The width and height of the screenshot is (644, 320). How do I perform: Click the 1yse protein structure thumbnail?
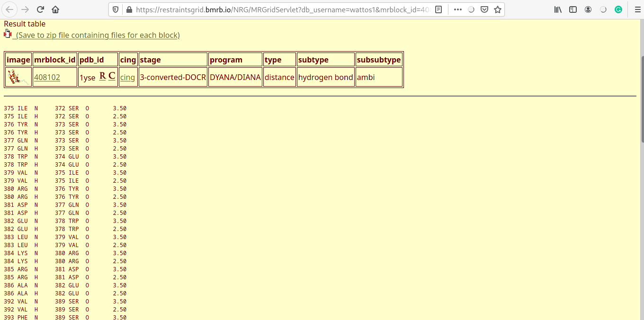(x=18, y=77)
